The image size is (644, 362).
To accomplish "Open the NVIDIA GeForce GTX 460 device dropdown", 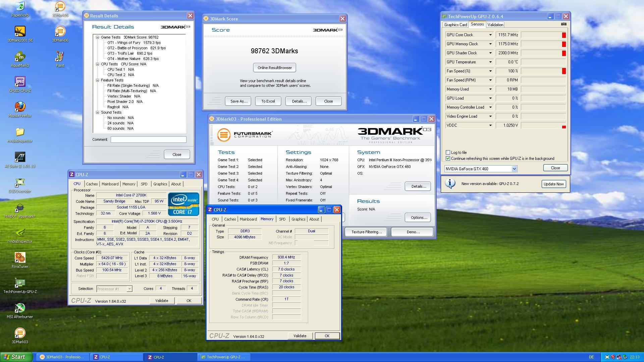I will (514, 169).
